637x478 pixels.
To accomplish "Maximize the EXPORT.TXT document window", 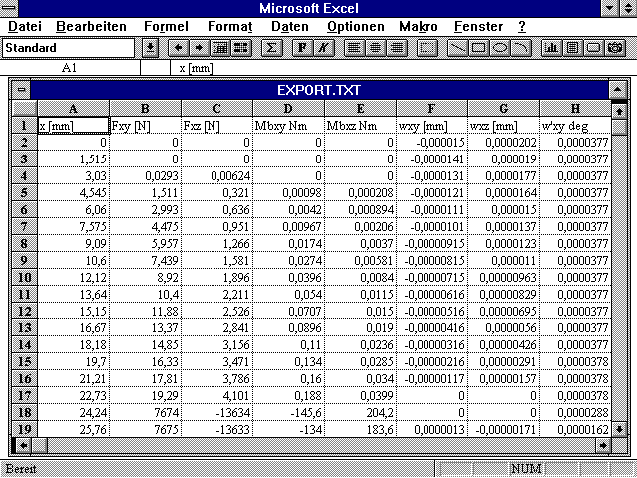I will 618,90.
